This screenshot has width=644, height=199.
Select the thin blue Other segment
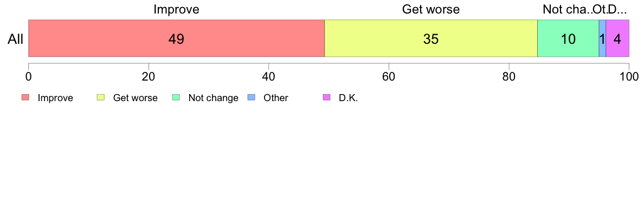602,38
